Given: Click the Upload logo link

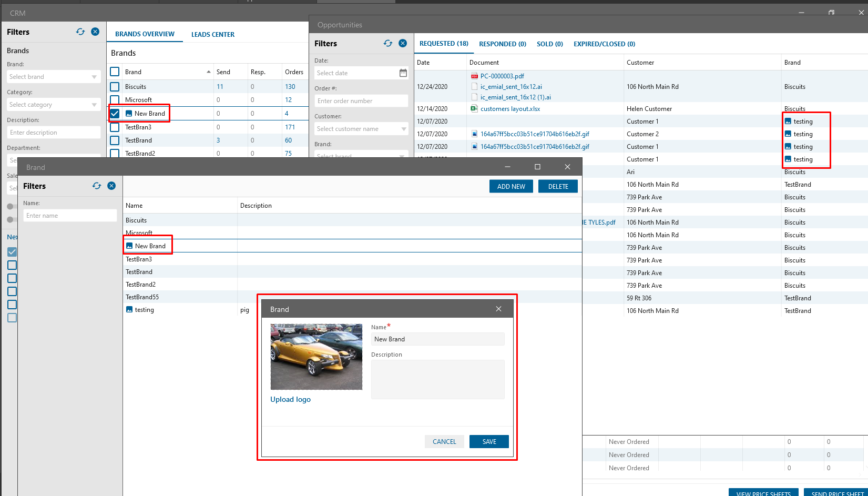Looking at the screenshot, I should click(290, 400).
